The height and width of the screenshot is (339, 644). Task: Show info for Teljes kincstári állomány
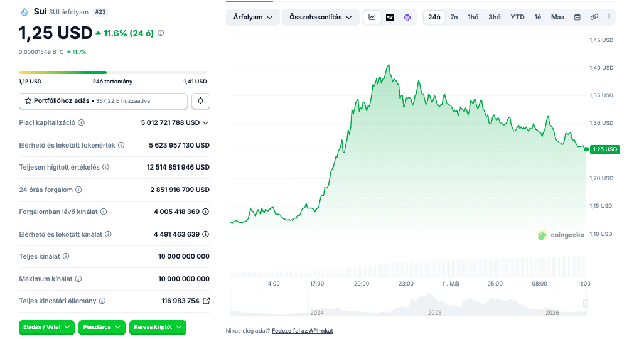coord(102,301)
